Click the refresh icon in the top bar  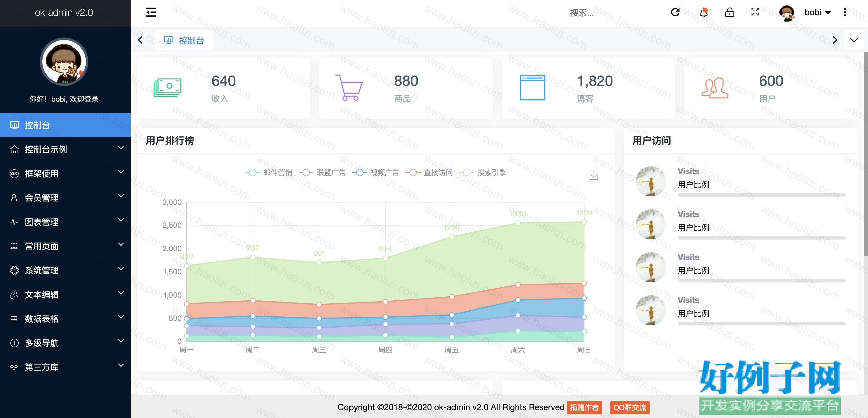[675, 12]
